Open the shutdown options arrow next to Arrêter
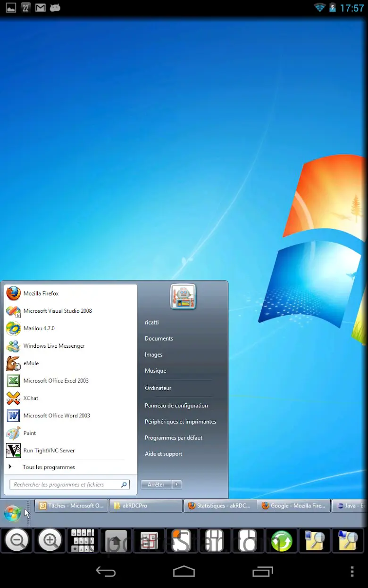Screen dimensions: 368x588 177,484
